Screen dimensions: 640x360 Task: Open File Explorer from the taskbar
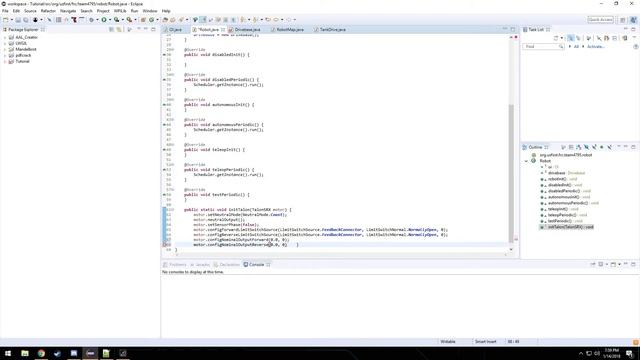point(25,353)
